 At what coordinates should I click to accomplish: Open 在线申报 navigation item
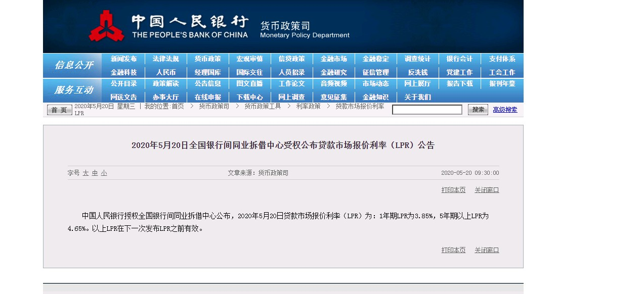207,97
